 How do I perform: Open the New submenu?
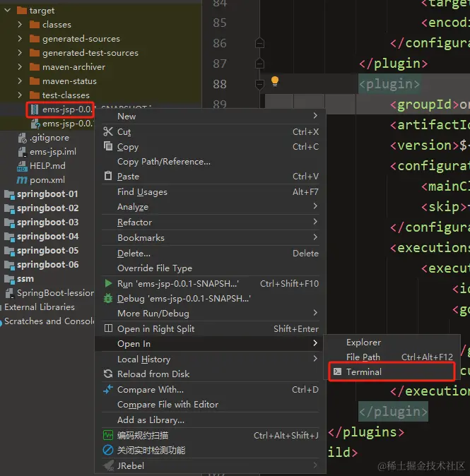point(210,116)
